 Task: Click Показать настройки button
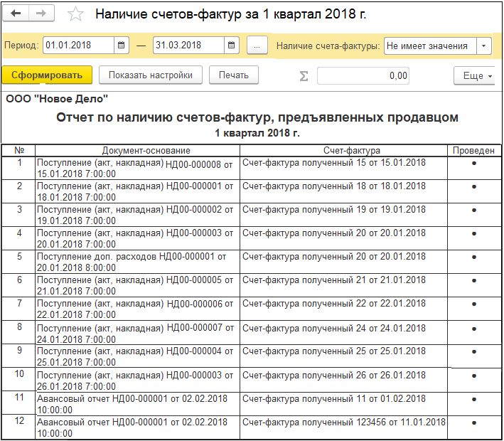point(151,75)
